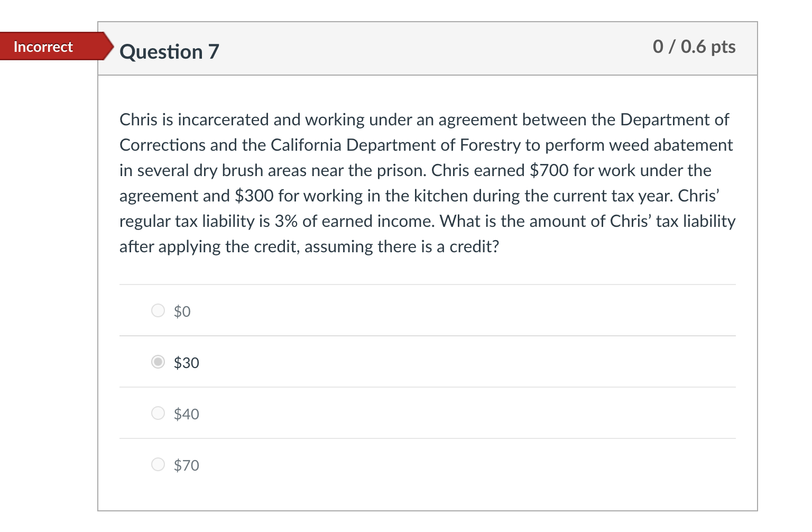Click the $70 answer label text
This screenshot has width=812, height=532.
coord(186,465)
